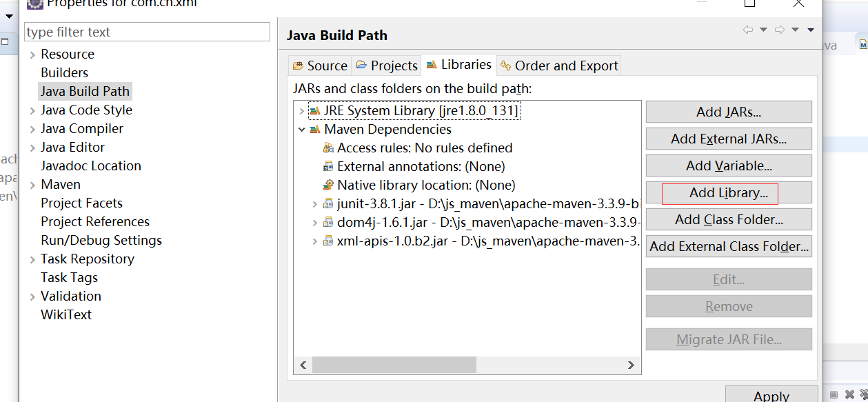The width and height of the screenshot is (868, 402).
Task: Select the junit-3.8.1.jar row text
Action: [x=489, y=203]
